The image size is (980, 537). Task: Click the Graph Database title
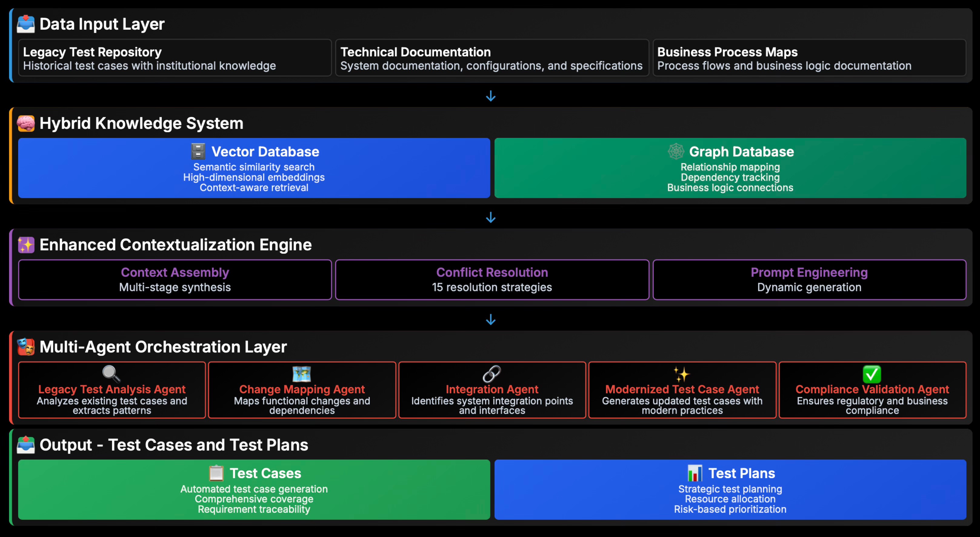coord(742,152)
